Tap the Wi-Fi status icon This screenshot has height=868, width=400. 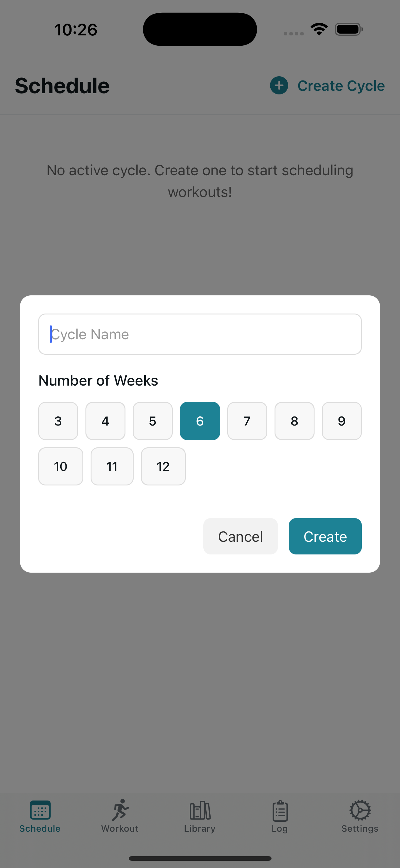tap(319, 29)
